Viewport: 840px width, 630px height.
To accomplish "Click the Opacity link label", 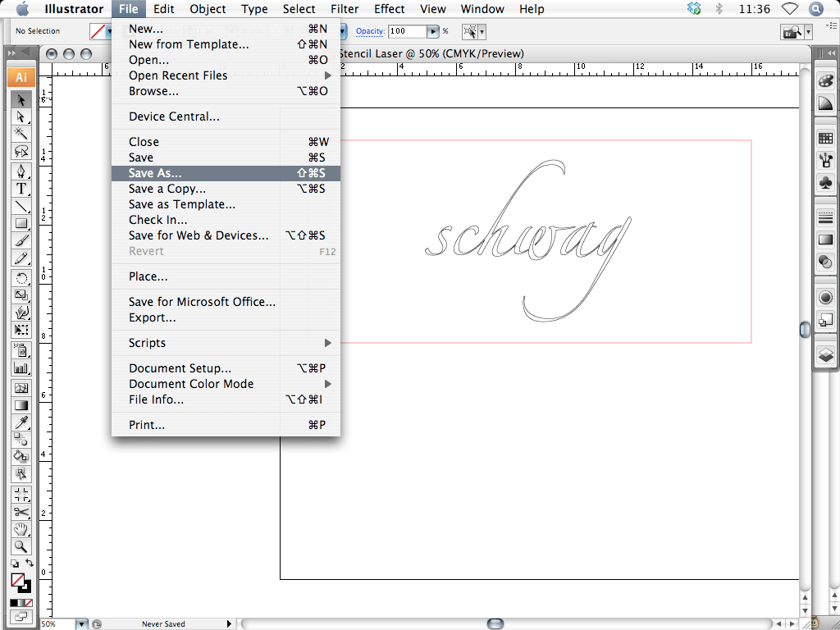I will [370, 31].
